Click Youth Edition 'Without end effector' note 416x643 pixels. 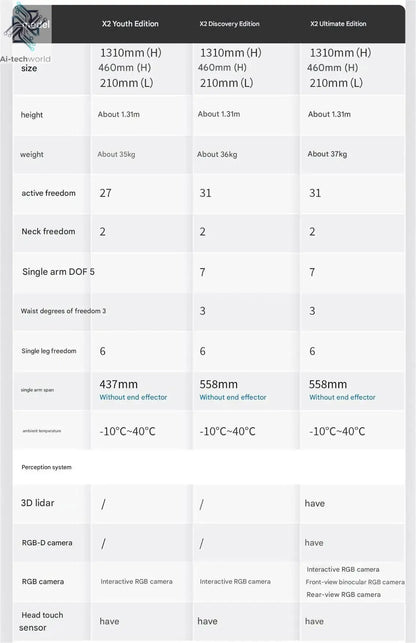click(x=133, y=397)
